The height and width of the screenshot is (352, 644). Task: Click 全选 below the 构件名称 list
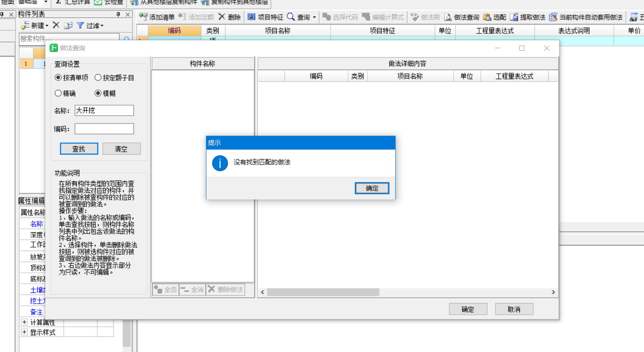166,290
